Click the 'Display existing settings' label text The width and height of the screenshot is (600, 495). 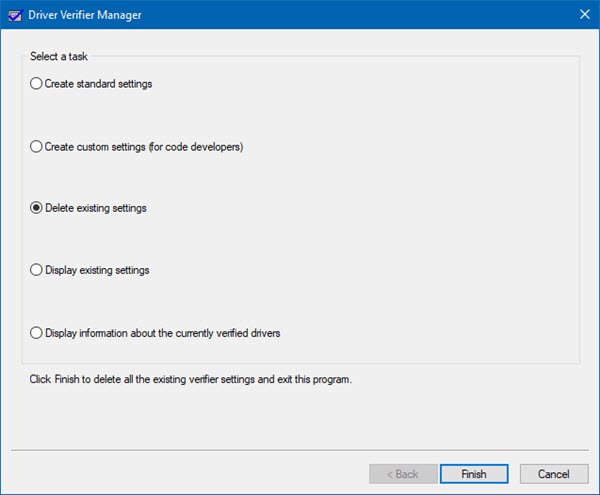(x=96, y=270)
